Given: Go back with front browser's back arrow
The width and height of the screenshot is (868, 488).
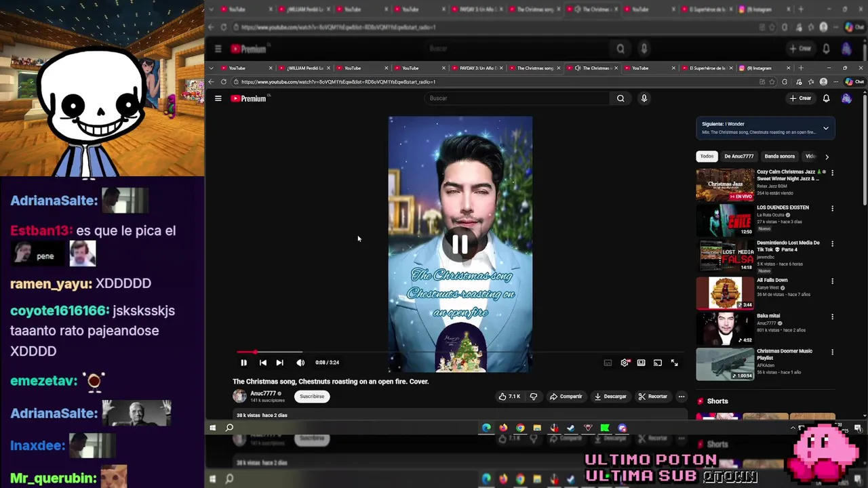Looking at the screenshot, I should [x=211, y=82].
